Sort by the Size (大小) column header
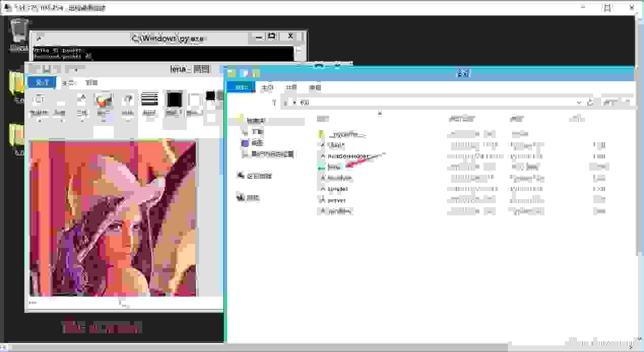This screenshot has height=352, width=644. (x=576, y=119)
